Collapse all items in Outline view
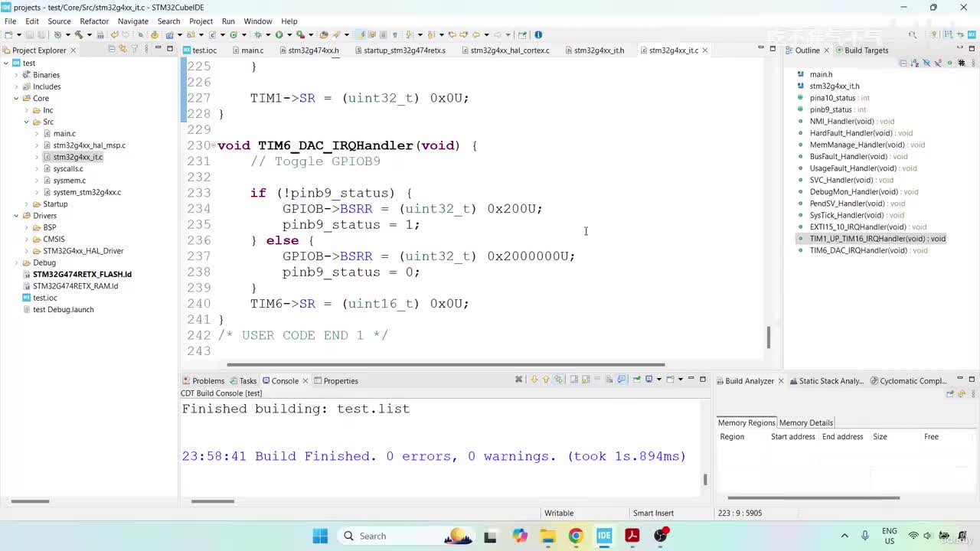The image size is (980, 551). [x=903, y=63]
